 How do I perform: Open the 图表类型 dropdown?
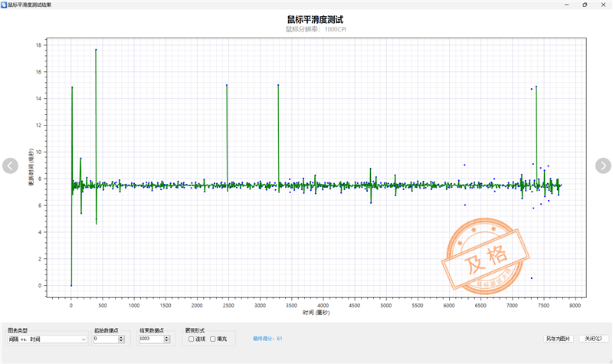pyautogui.click(x=47, y=339)
